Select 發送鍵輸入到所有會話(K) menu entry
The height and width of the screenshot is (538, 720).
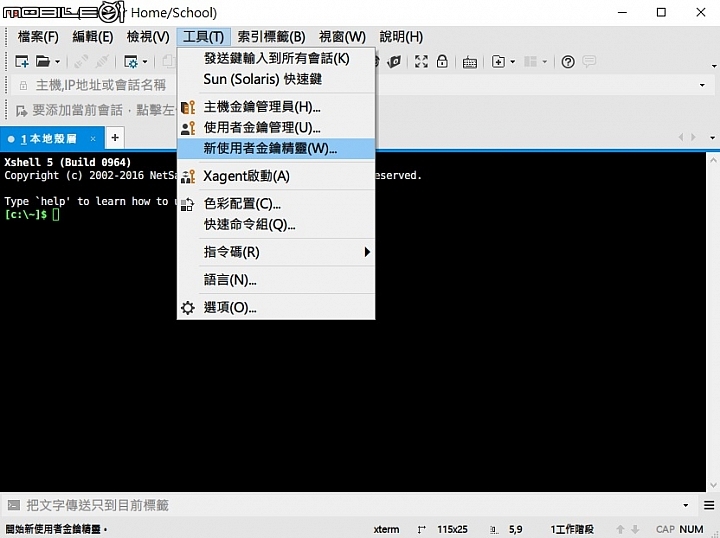pos(276,58)
